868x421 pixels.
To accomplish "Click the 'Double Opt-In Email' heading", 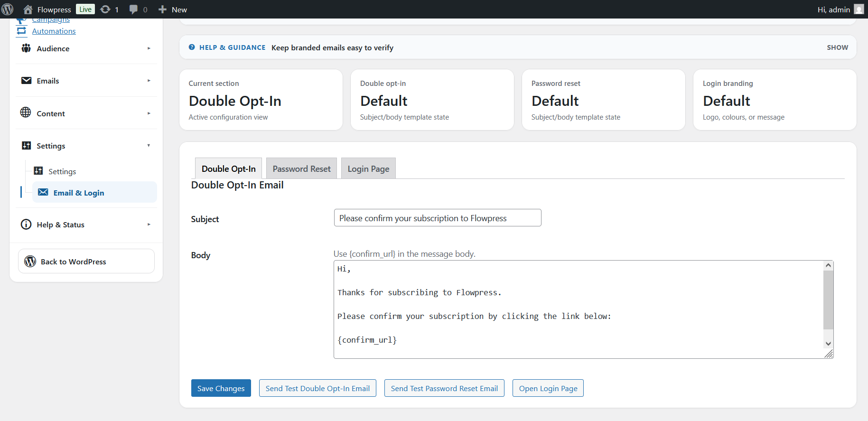I will click(x=237, y=185).
